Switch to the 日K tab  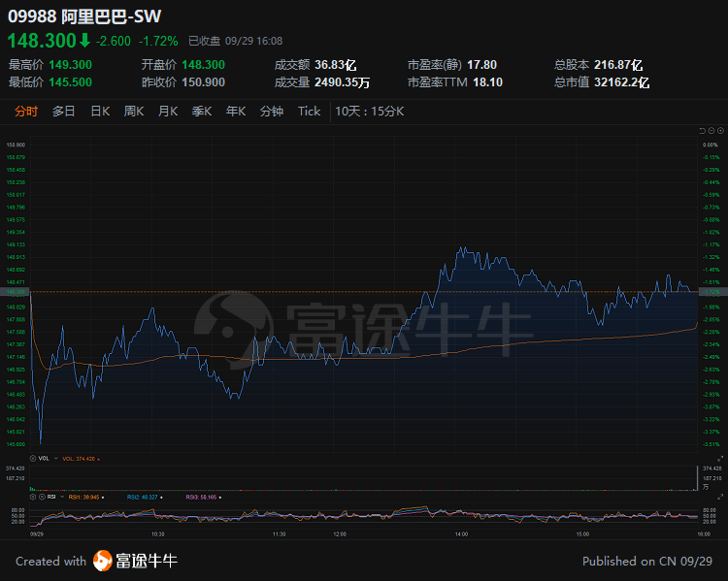coord(100,112)
